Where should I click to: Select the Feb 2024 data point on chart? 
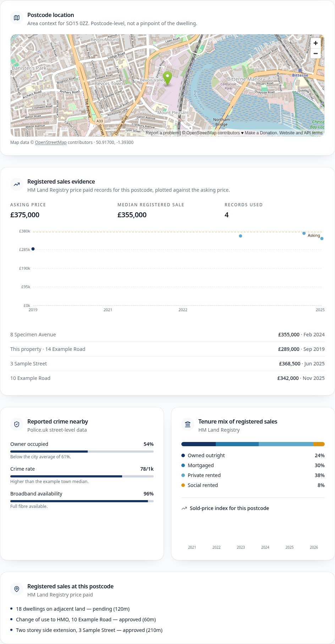coord(241,236)
